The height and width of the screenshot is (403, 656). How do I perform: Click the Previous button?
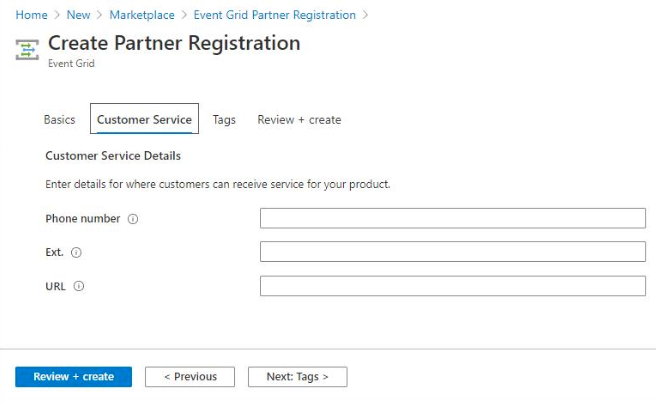pyautogui.click(x=190, y=377)
